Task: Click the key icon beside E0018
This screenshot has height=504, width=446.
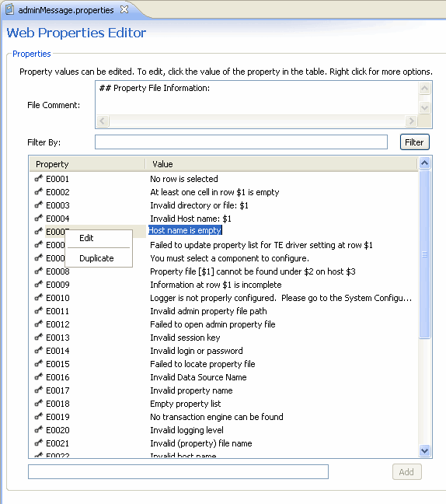Action: (x=39, y=403)
